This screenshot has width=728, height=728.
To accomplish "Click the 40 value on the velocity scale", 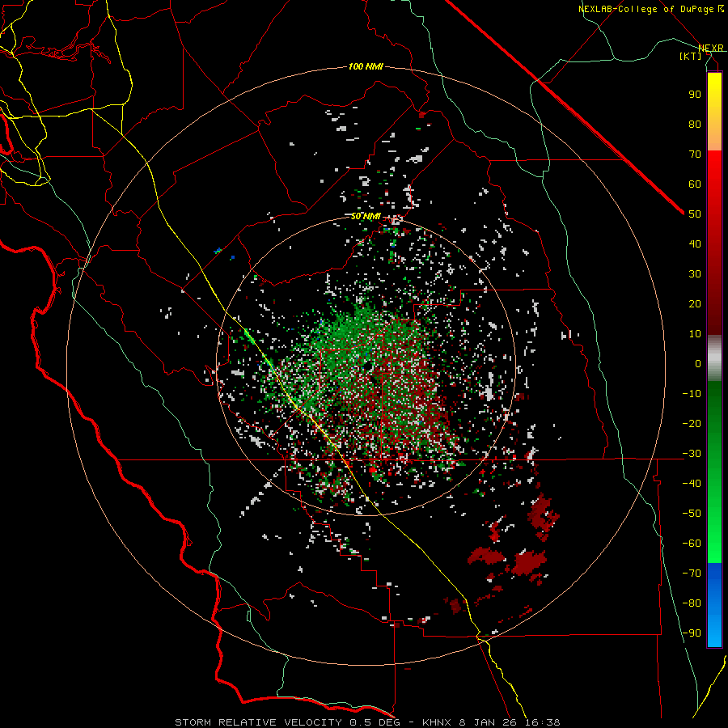I will click(x=695, y=243).
